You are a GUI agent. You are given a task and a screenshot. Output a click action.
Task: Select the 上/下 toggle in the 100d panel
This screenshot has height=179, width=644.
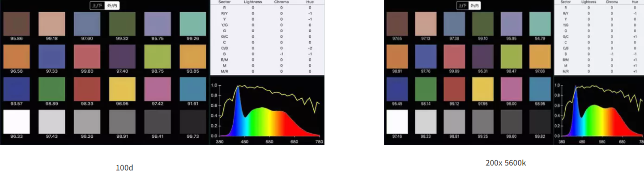[97, 5]
